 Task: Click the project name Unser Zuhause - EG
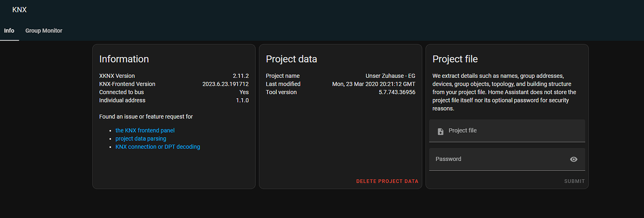[390, 76]
